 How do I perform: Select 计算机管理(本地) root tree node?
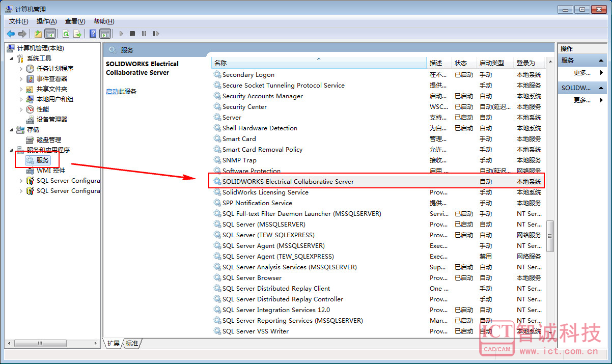tap(40, 48)
